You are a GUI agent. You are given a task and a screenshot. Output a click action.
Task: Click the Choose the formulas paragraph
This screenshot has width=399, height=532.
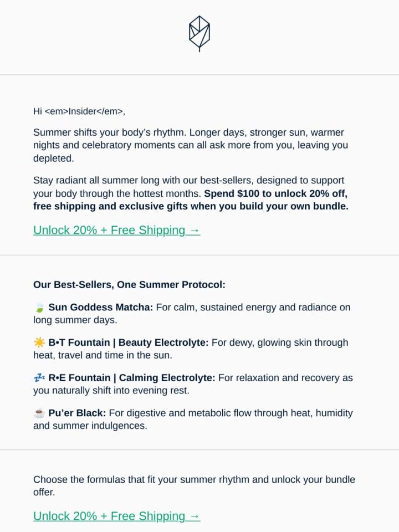tap(194, 485)
